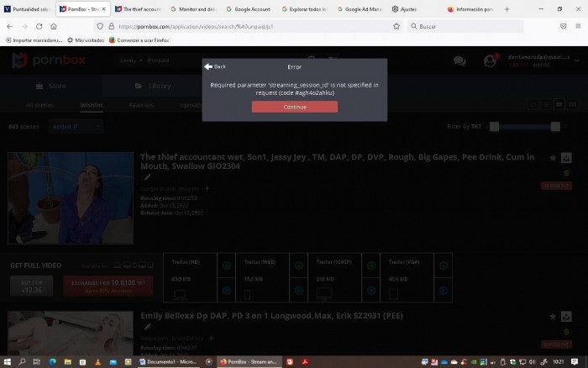Viewport: 588px width, 368px height.
Task: Open the messages chat bubble icon
Action: (x=459, y=60)
